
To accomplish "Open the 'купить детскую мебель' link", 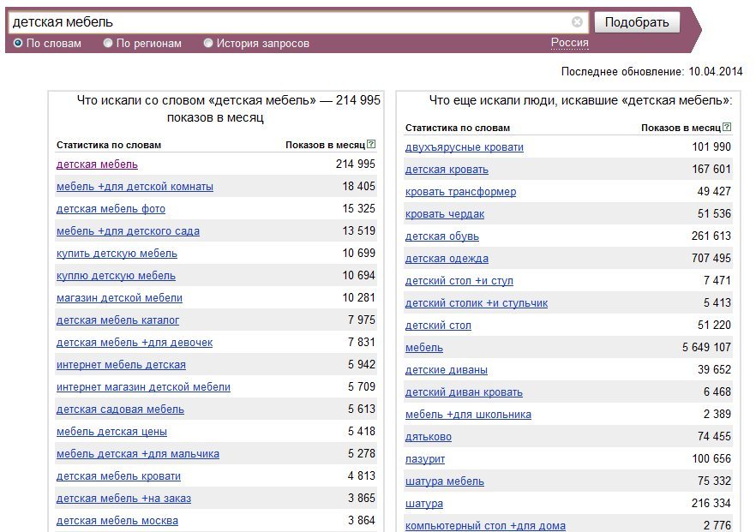I will [x=117, y=253].
